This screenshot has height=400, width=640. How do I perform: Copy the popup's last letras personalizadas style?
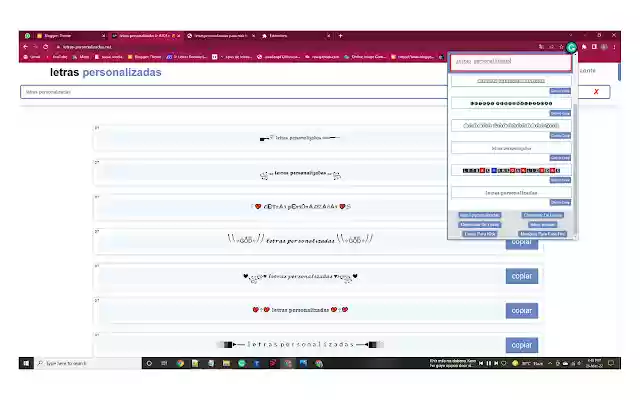click(x=560, y=202)
